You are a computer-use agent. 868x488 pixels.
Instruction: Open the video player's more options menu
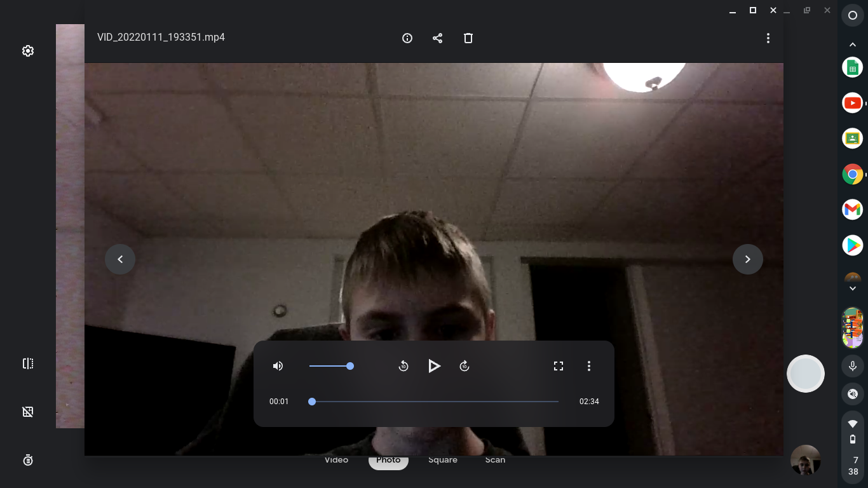click(589, 366)
